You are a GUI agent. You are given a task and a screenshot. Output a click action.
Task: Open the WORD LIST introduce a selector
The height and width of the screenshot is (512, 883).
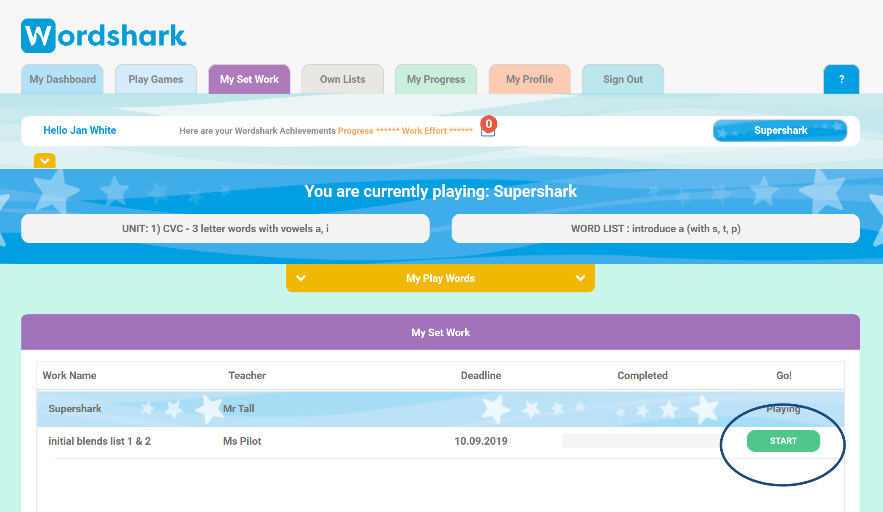(x=655, y=229)
